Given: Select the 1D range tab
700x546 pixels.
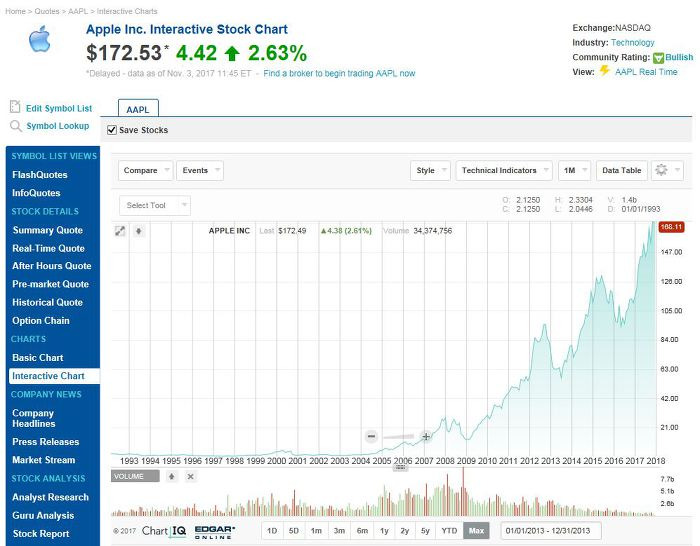Looking at the screenshot, I should pos(272,531).
